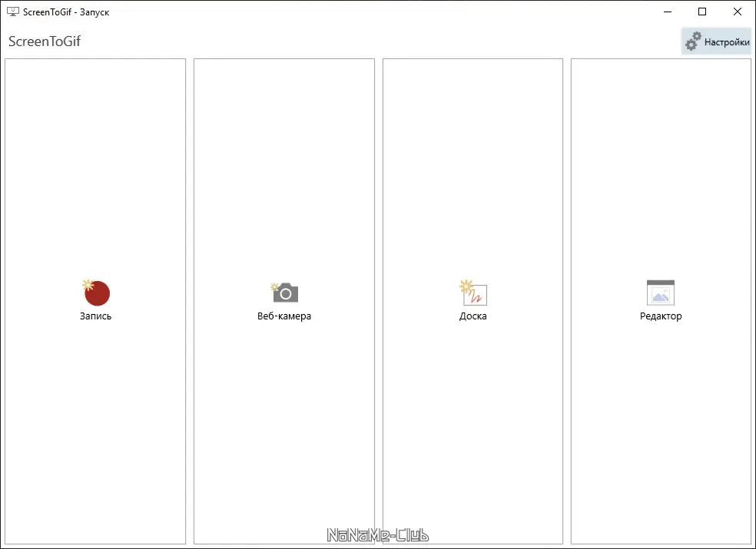This screenshot has width=756, height=549.
Task: Minimize the ScreenToGif window
Action: pyautogui.click(x=668, y=12)
